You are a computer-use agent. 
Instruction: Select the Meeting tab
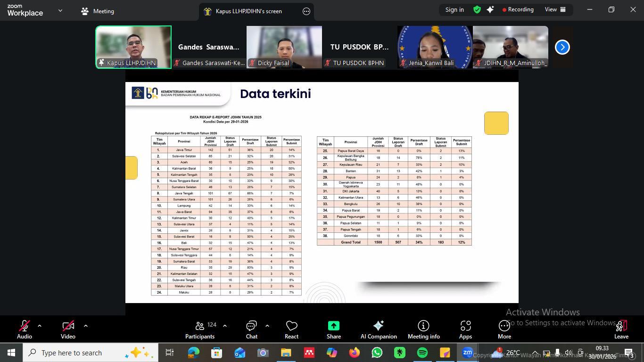click(98, 11)
